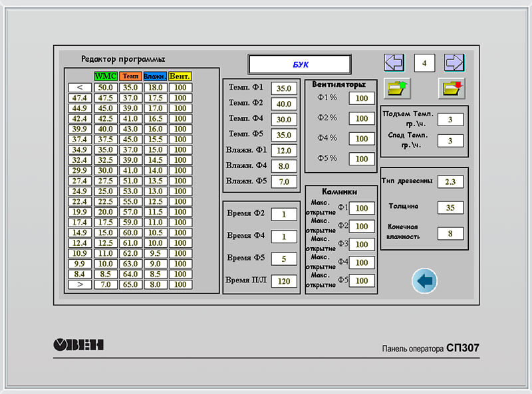Click the Темп. Ф1 value field
The height and width of the screenshot is (394, 532).
point(284,88)
